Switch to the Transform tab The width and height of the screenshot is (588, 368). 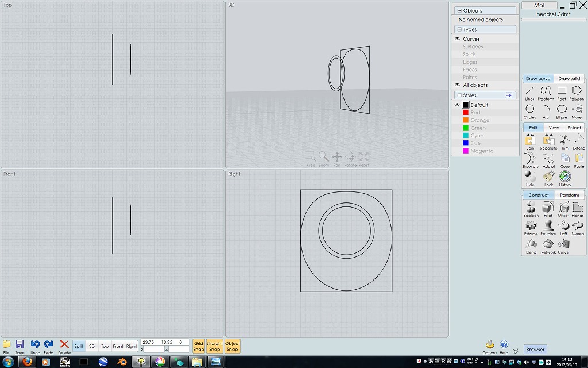pyautogui.click(x=569, y=195)
